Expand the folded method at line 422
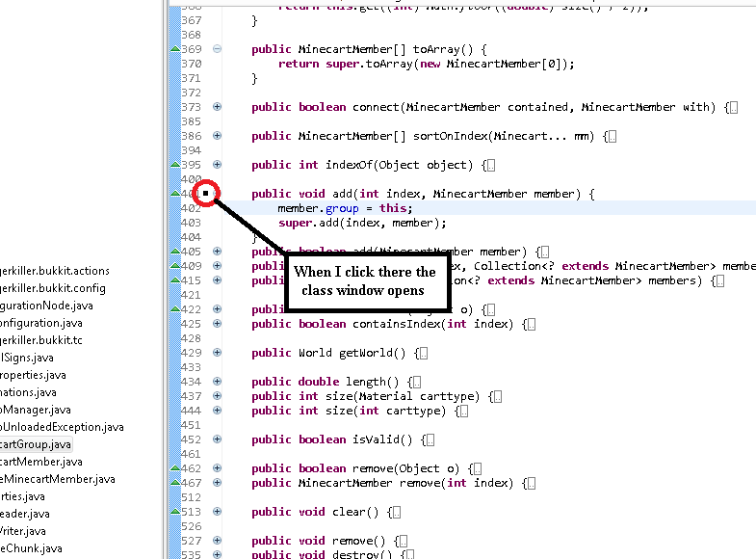This screenshot has height=559, width=756. pos(217,309)
